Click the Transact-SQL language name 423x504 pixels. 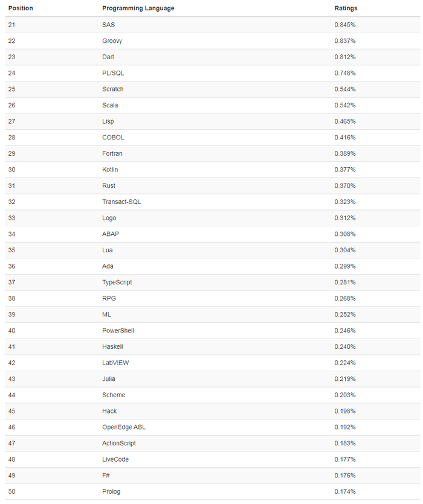pyautogui.click(x=121, y=202)
